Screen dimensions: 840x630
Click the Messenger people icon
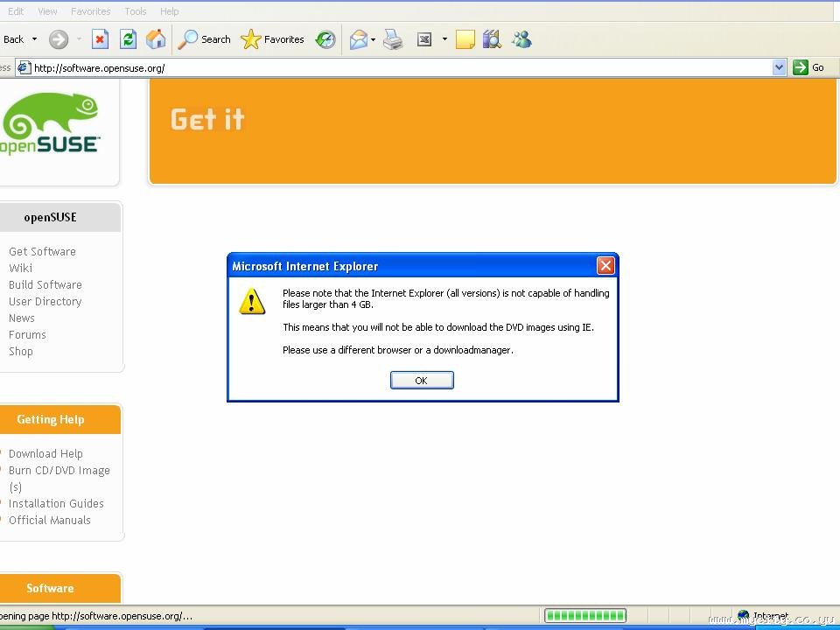pyautogui.click(x=521, y=39)
